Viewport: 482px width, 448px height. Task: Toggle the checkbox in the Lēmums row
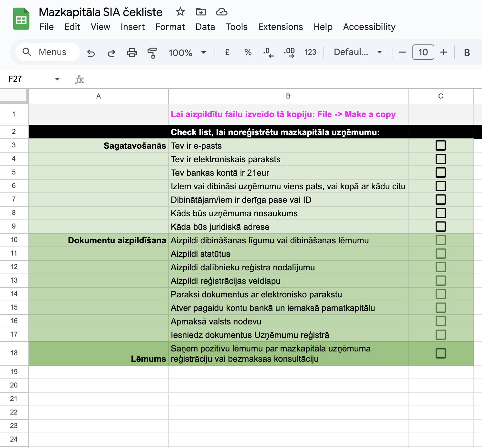click(x=440, y=353)
